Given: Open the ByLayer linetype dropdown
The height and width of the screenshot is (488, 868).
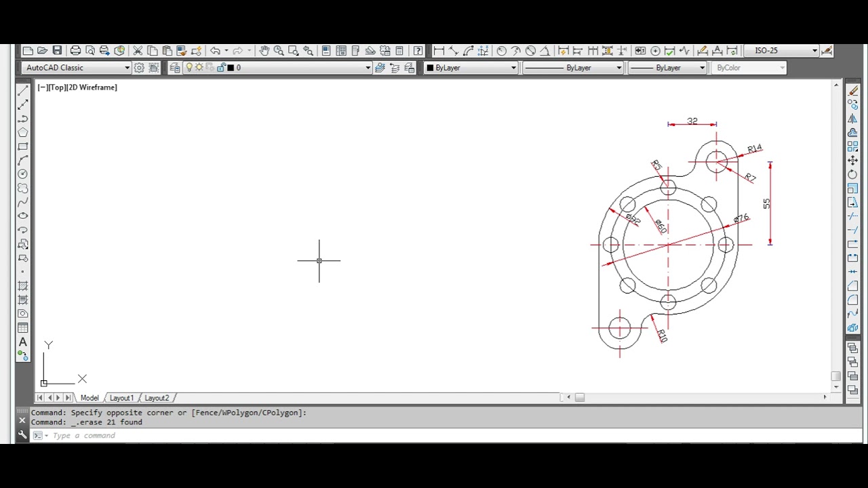Looking at the screenshot, I should [572, 68].
